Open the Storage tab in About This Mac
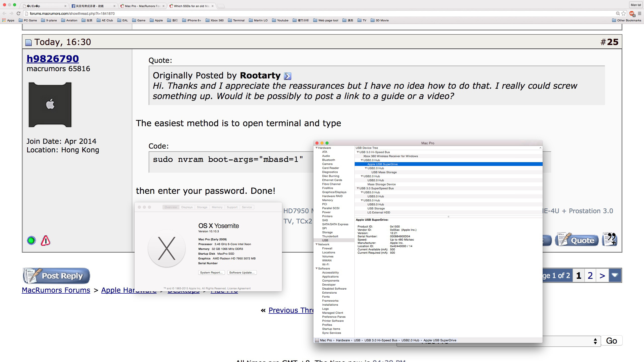 click(202, 207)
